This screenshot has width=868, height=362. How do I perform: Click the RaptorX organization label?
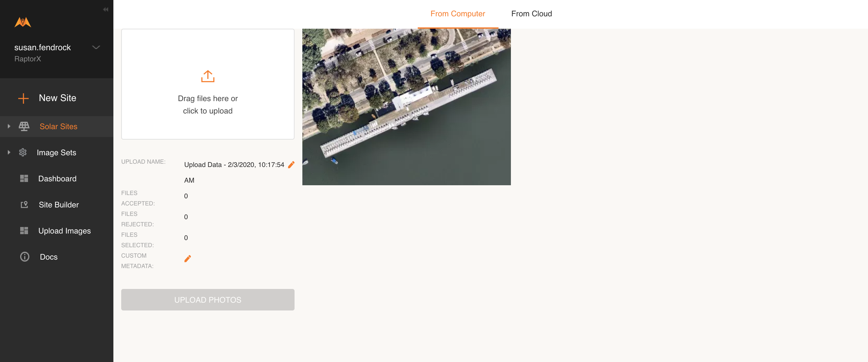[28, 59]
